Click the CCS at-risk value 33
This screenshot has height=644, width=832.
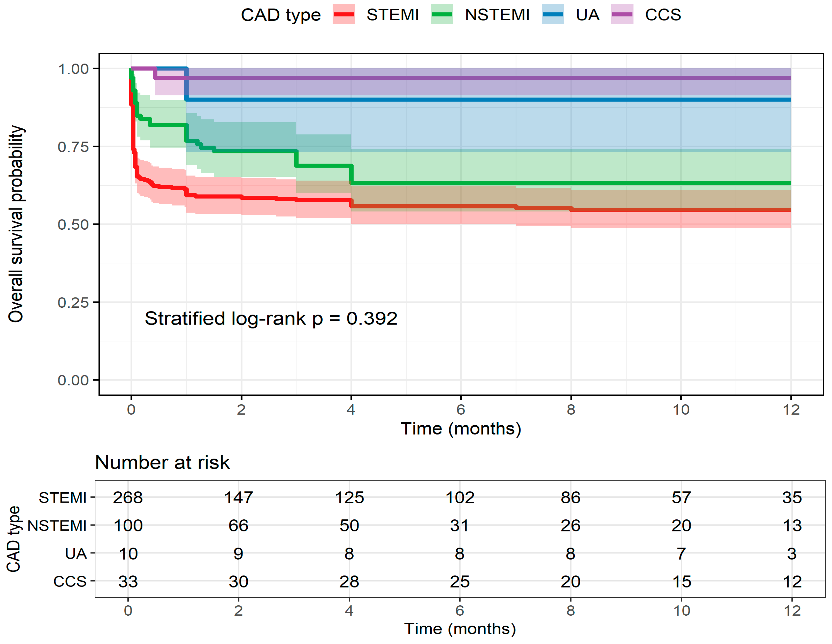click(128, 582)
